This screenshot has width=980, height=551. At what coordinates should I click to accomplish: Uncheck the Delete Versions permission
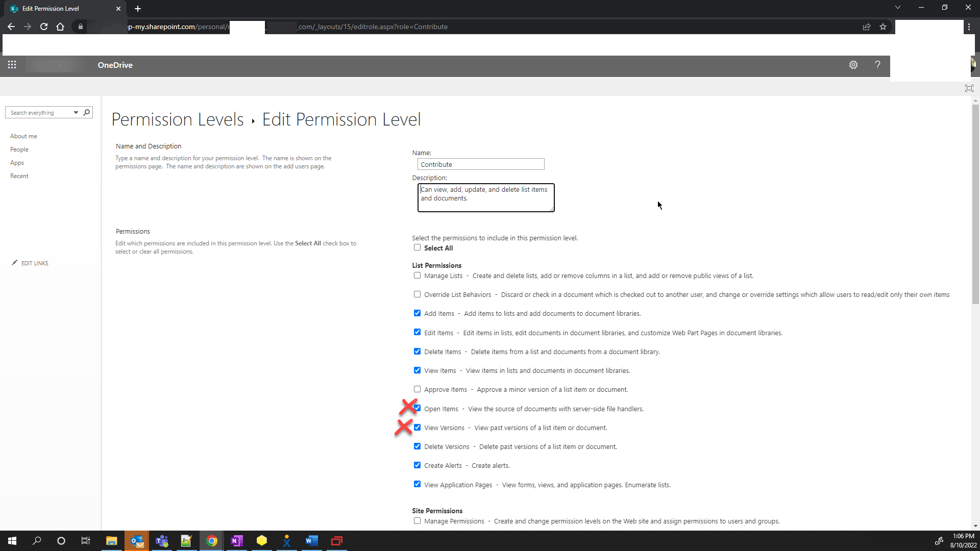417,446
